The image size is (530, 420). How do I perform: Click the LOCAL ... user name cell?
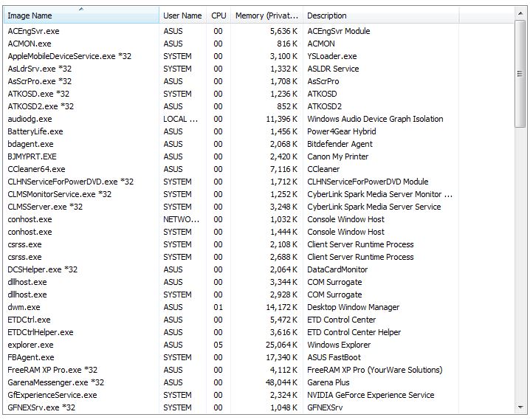[x=181, y=119]
